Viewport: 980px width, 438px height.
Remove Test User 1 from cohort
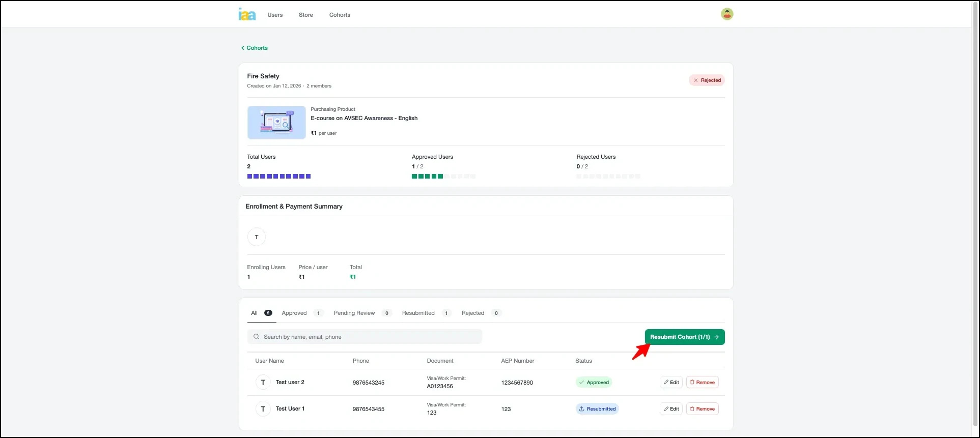coord(702,409)
